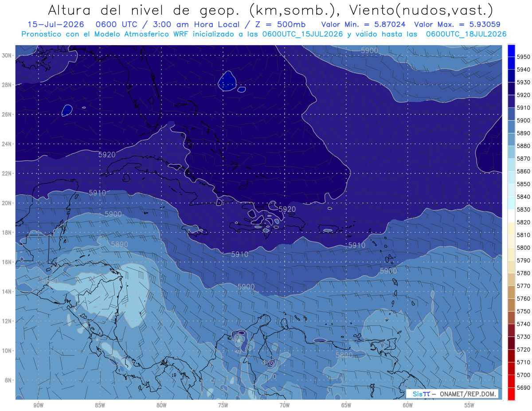The width and height of the screenshot is (532, 411).
Task: Click the 'SisTT - ONAMET/REP.DOM.' credit box
Action: pos(452,394)
